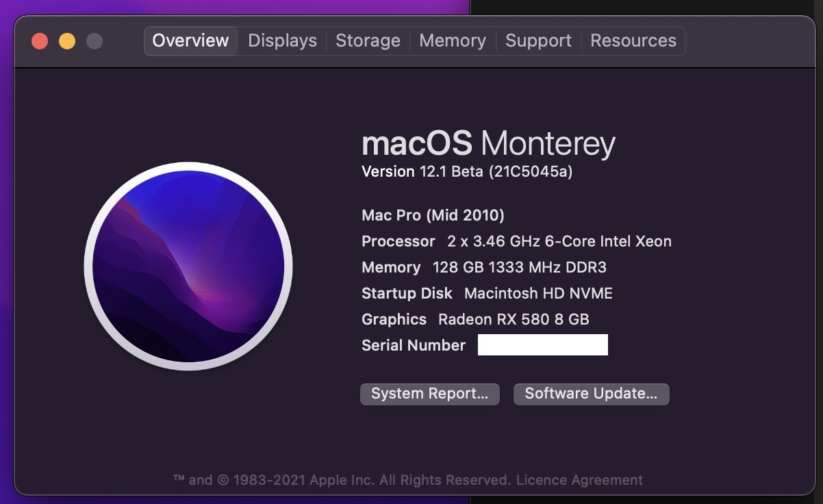Click the graphics value Radeon RX 580 8 GB
This screenshot has height=504, width=823.
[514, 319]
